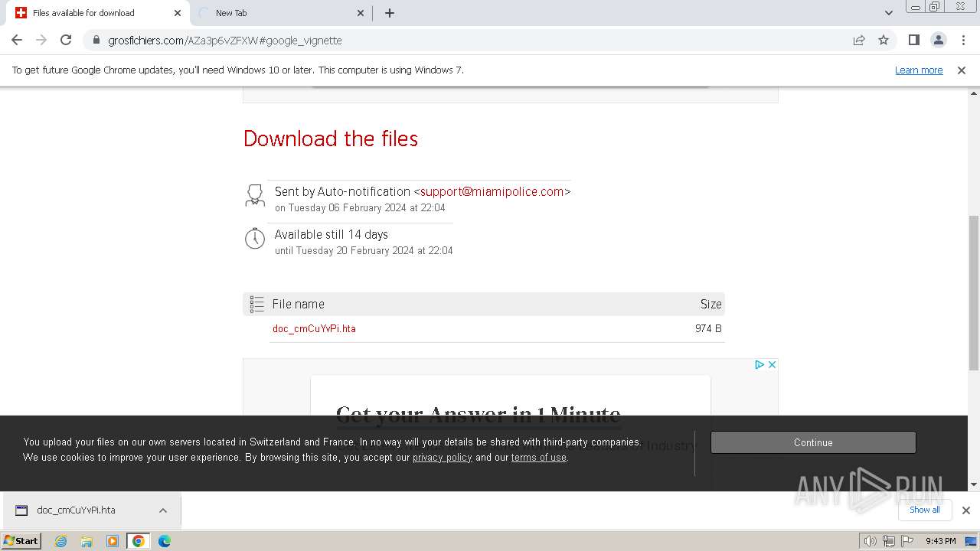
Task: Accept cookies with Continue button
Action: (x=813, y=442)
